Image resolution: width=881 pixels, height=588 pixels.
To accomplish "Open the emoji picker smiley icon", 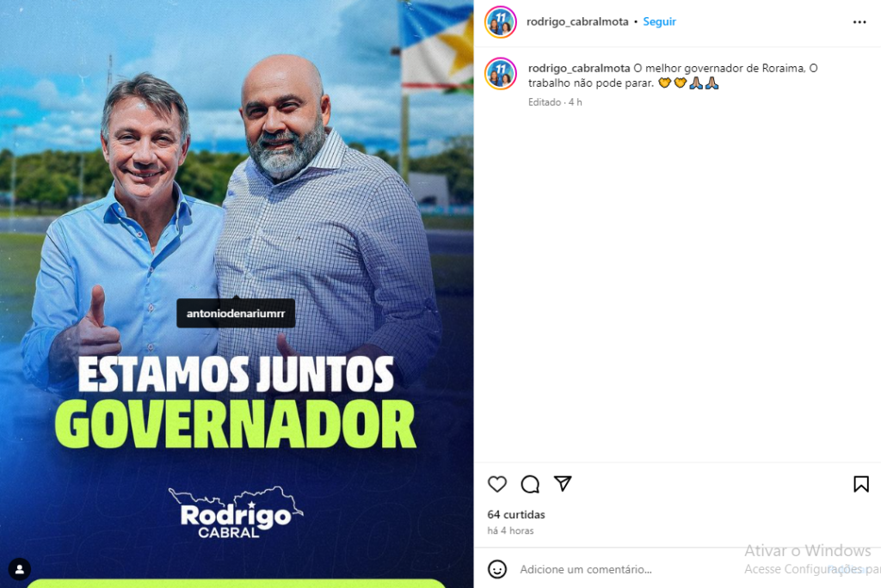I will pos(496,569).
